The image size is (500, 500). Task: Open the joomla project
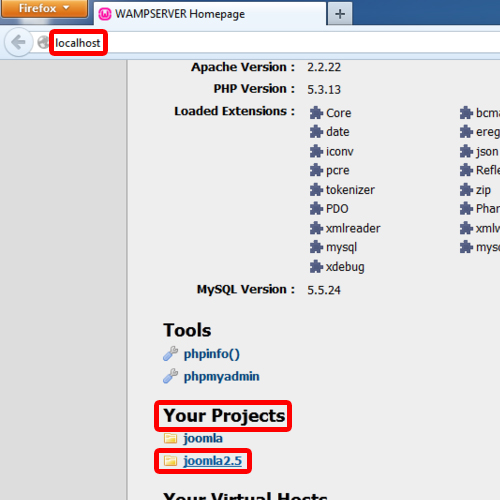click(x=203, y=438)
